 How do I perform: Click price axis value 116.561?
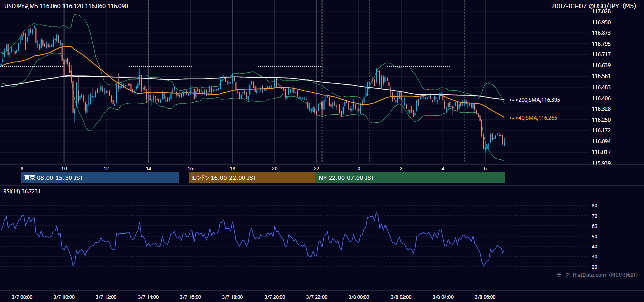point(601,76)
